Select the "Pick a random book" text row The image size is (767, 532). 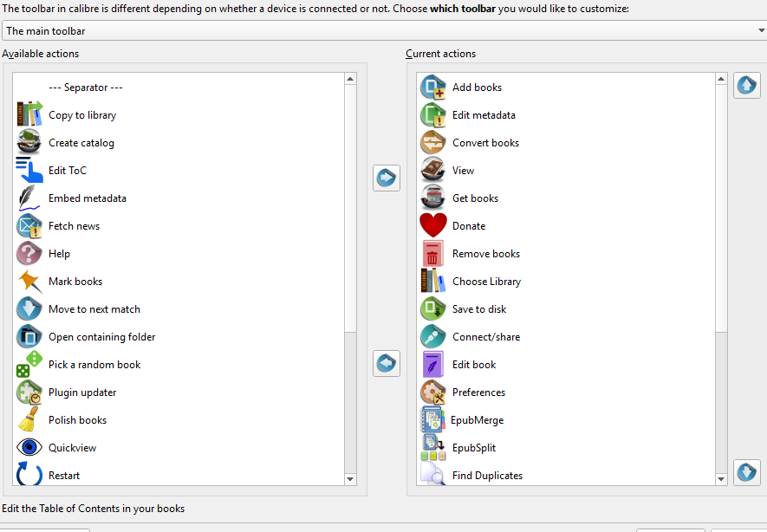pyautogui.click(x=94, y=364)
